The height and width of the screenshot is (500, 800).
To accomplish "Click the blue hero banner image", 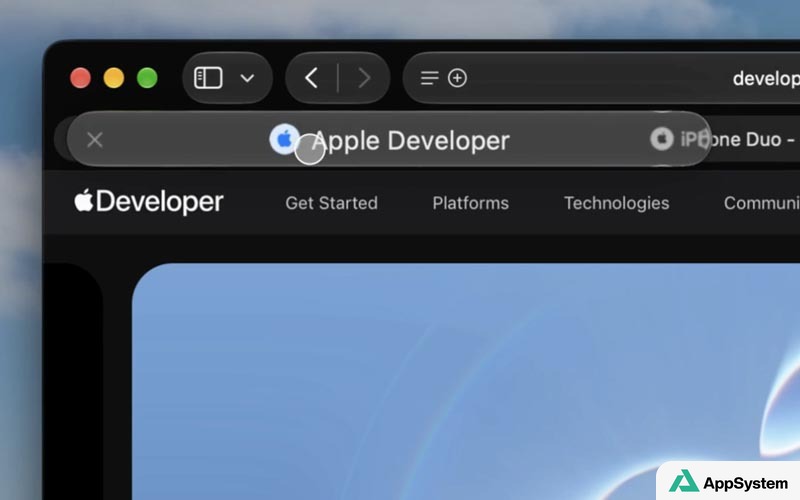I will pos(466,382).
